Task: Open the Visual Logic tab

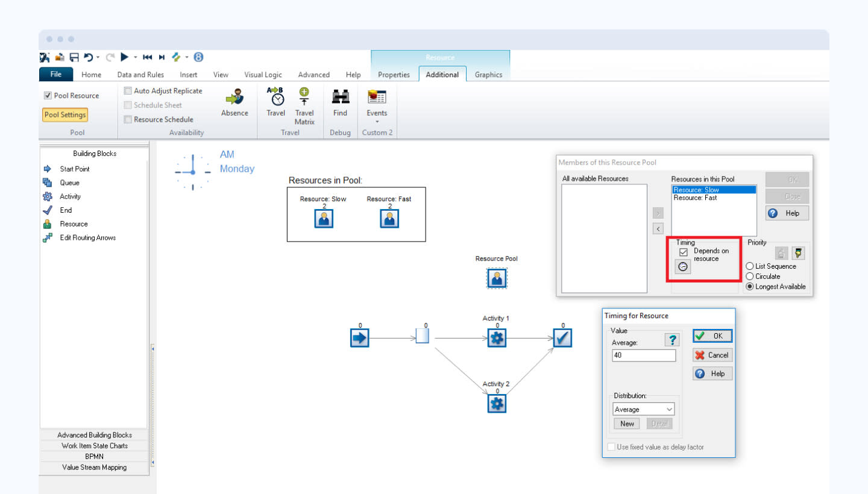Action: coord(263,75)
